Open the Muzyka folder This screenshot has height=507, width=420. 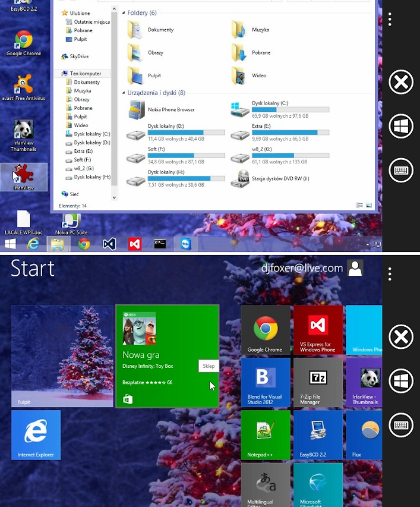point(250,30)
